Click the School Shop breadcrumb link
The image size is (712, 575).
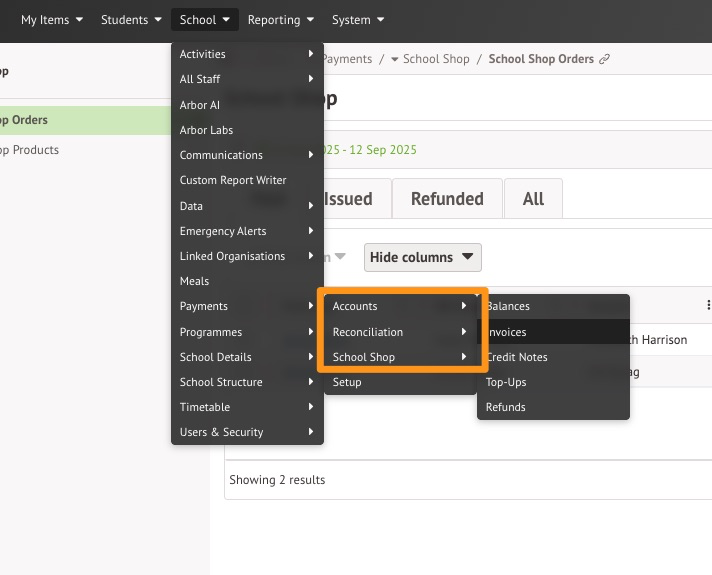tap(436, 59)
